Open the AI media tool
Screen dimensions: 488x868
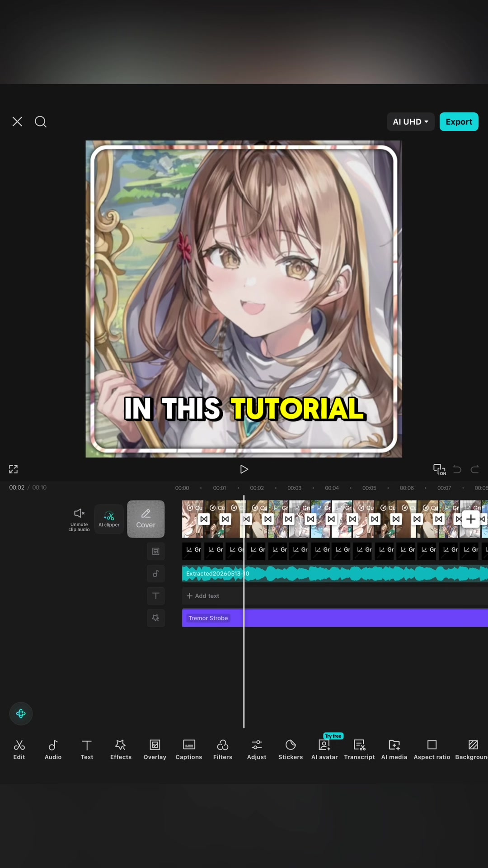coord(394,750)
